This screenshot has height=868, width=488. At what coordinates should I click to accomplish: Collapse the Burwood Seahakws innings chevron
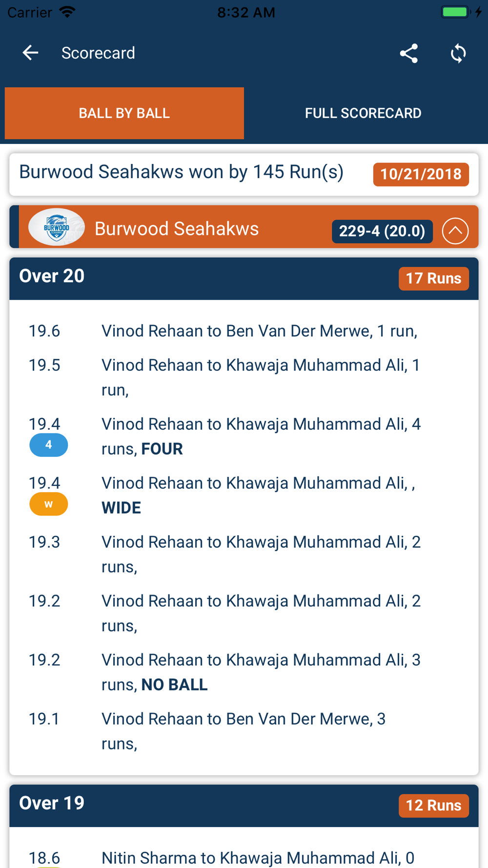point(455,231)
